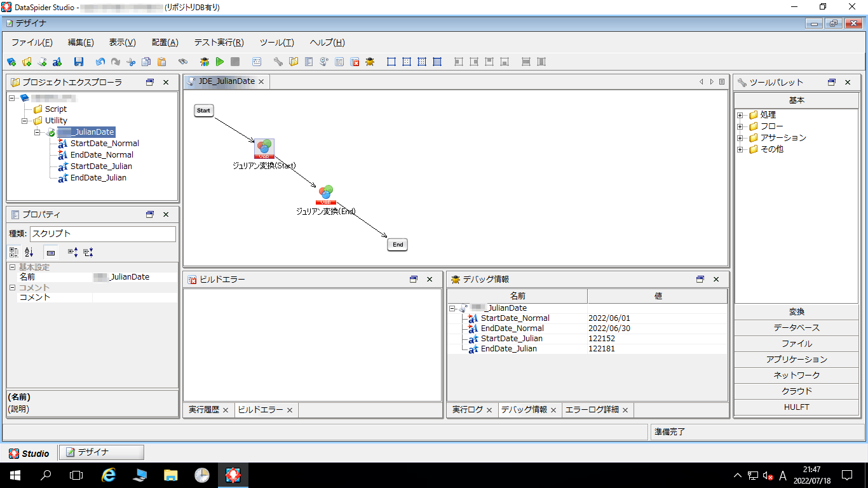Open the ネットワーク palette category

point(796,376)
